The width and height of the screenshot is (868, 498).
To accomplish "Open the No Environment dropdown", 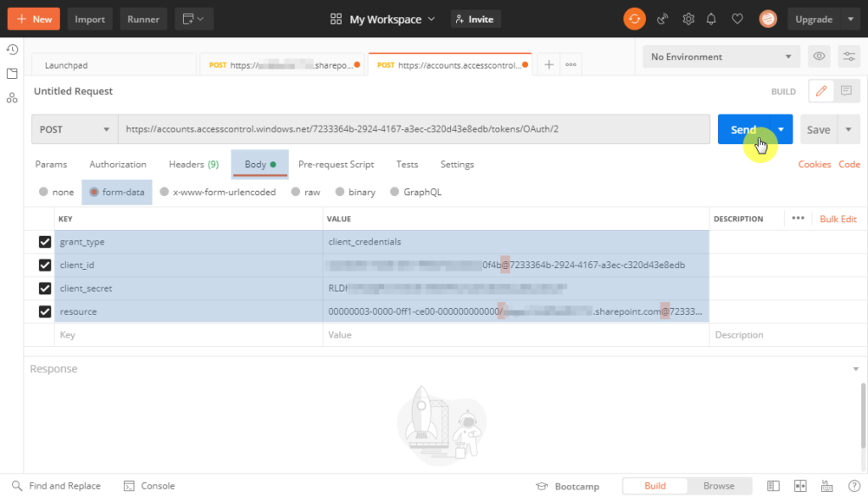I will coord(721,57).
